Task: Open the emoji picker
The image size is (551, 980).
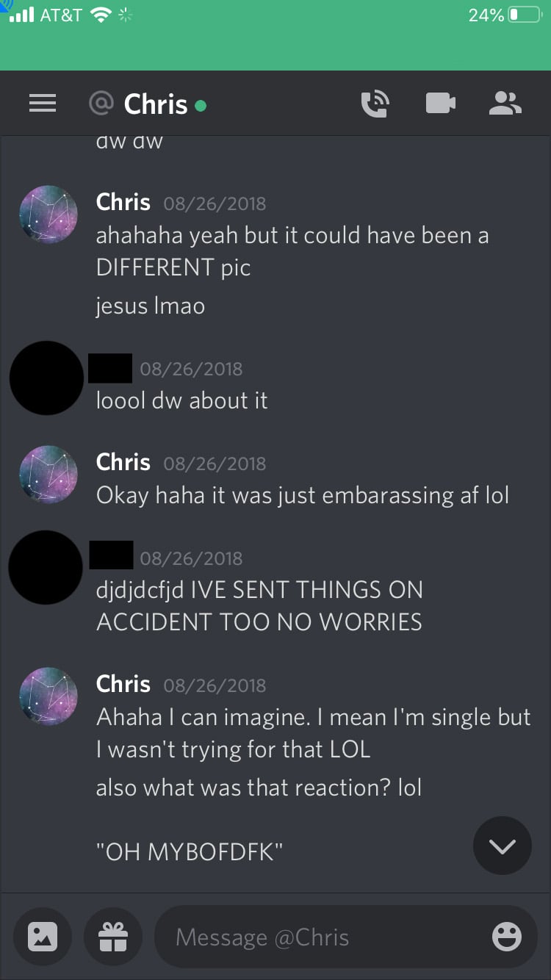Action: (507, 937)
